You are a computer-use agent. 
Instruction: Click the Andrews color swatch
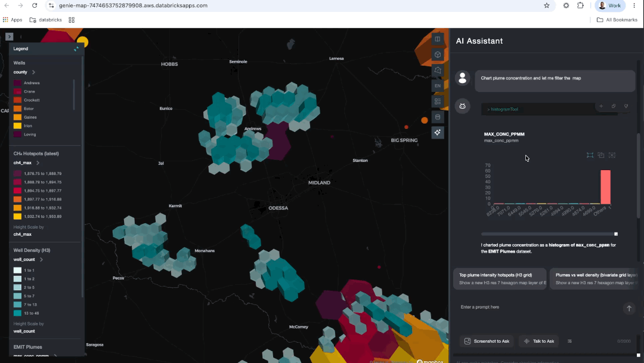click(x=17, y=83)
